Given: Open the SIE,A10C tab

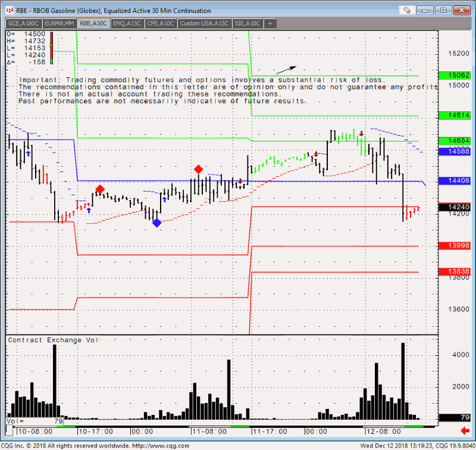Looking at the screenshot, I should click(x=247, y=23).
